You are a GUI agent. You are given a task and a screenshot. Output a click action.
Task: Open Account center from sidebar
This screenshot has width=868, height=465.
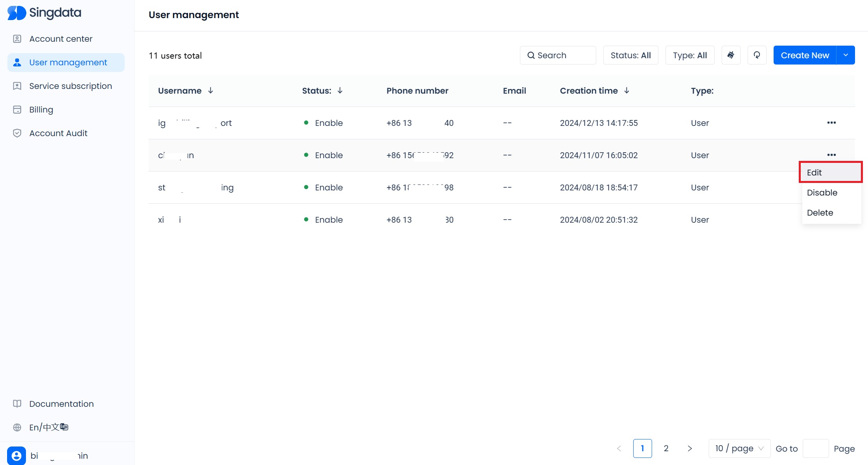61,39
